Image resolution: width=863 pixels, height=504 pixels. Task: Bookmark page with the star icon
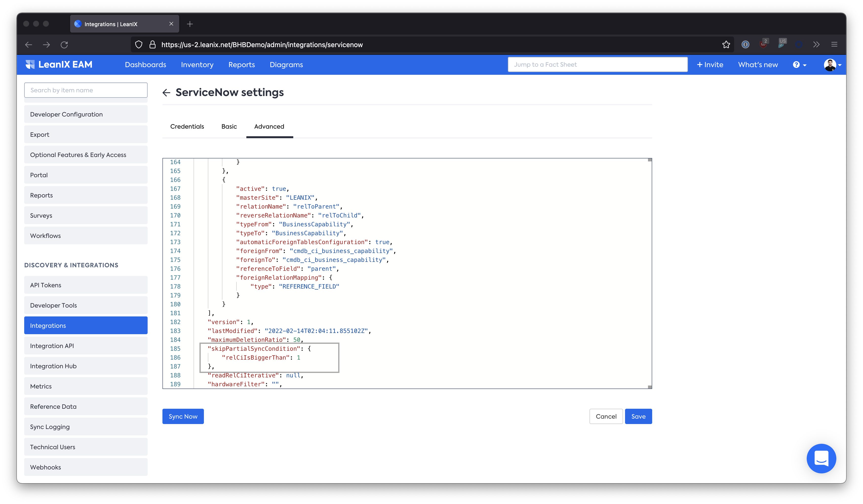[x=726, y=44]
